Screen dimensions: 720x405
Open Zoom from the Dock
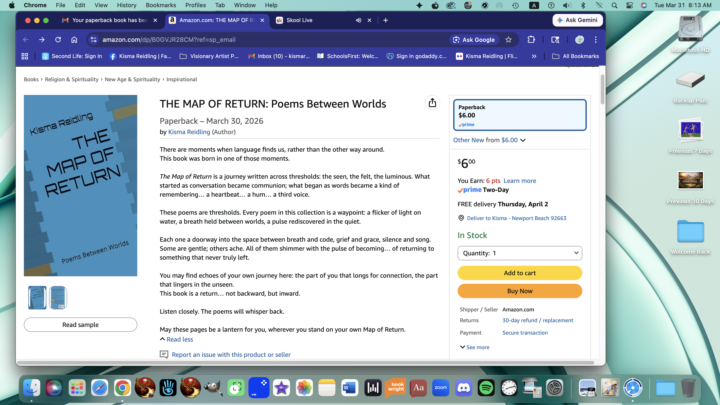pyautogui.click(x=440, y=388)
